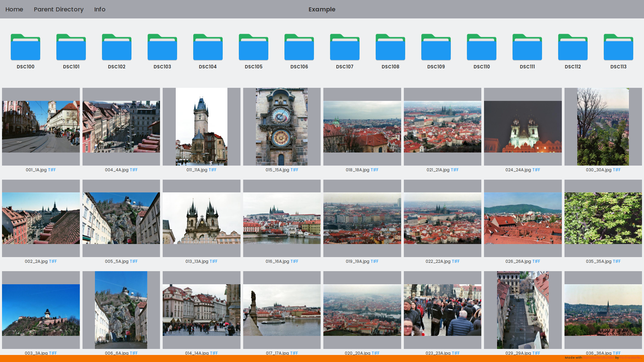View the clock tower hill thumbnail 003_3A.jpg
The height and width of the screenshot is (362, 644).
41,310
